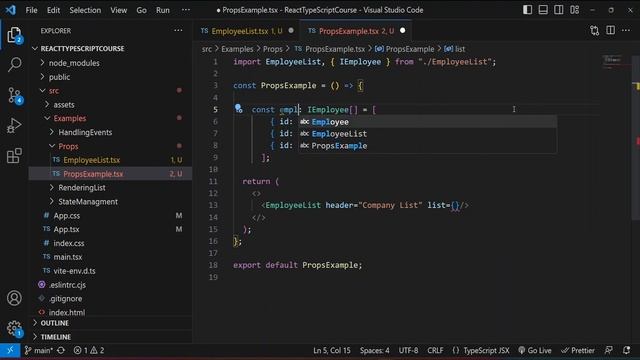This screenshot has height=360, width=640.
Task: Open changes compare icon in editor toolbar
Action: (594, 31)
